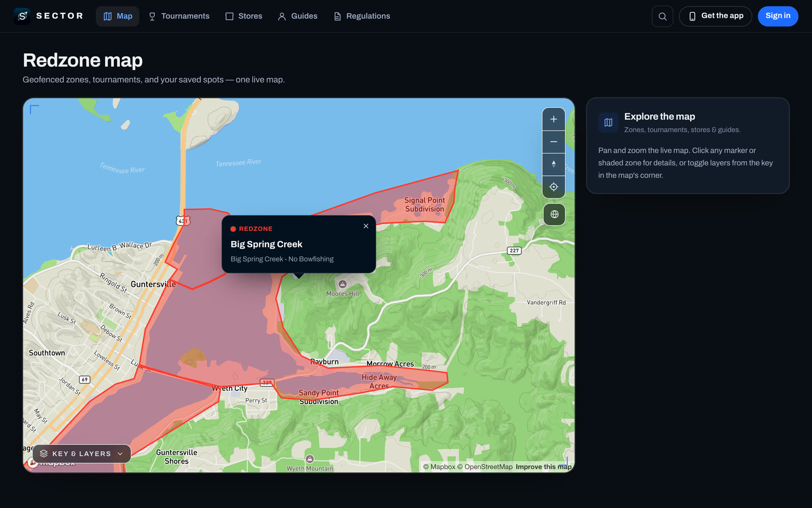
Task: Open the Regulations page
Action: (x=362, y=16)
